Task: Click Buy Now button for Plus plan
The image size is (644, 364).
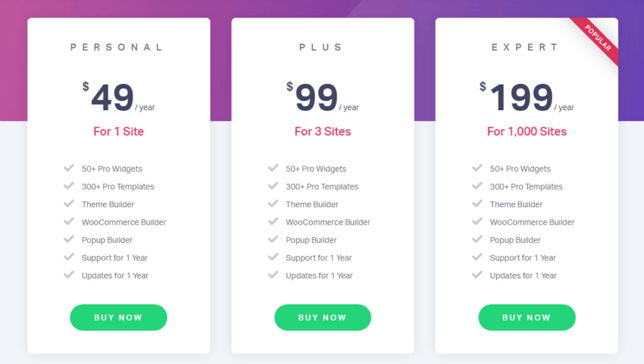Action: [323, 317]
